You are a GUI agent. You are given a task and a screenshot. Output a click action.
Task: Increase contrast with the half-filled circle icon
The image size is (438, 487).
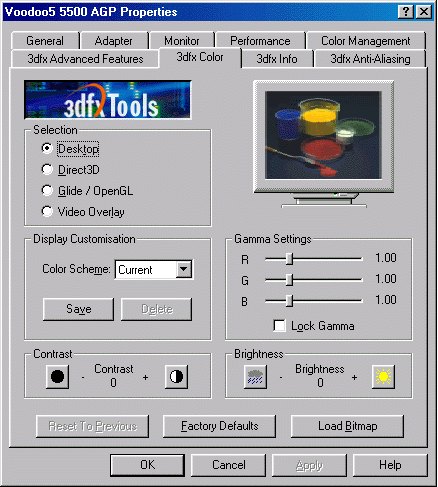point(176,377)
